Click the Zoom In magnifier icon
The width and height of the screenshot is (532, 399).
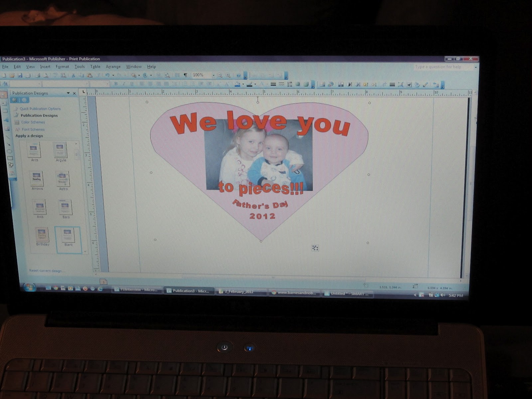[228, 75]
